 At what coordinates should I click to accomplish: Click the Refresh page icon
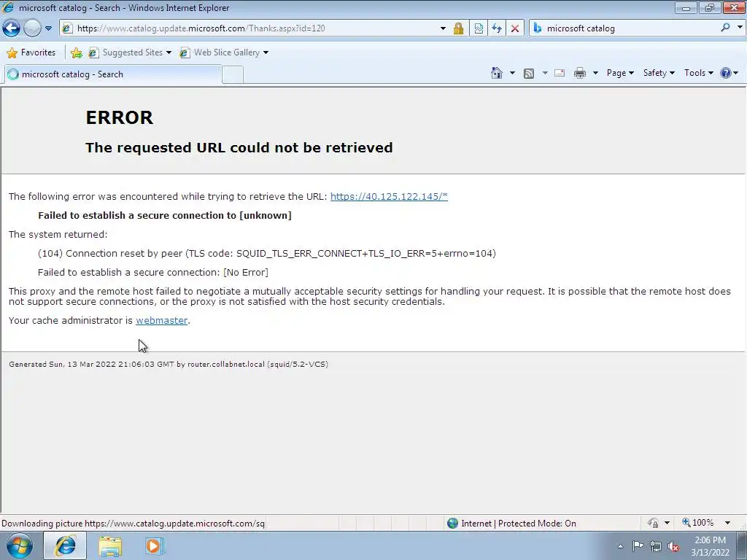(497, 28)
